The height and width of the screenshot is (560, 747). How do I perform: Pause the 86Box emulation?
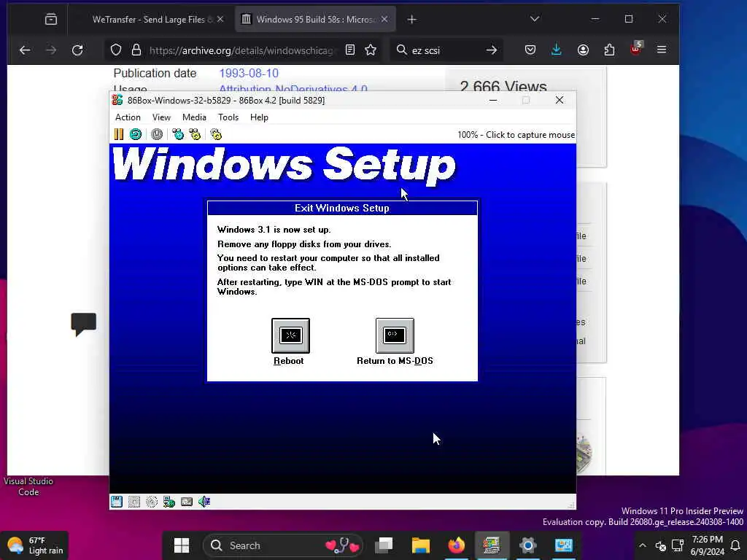tap(119, 134)
